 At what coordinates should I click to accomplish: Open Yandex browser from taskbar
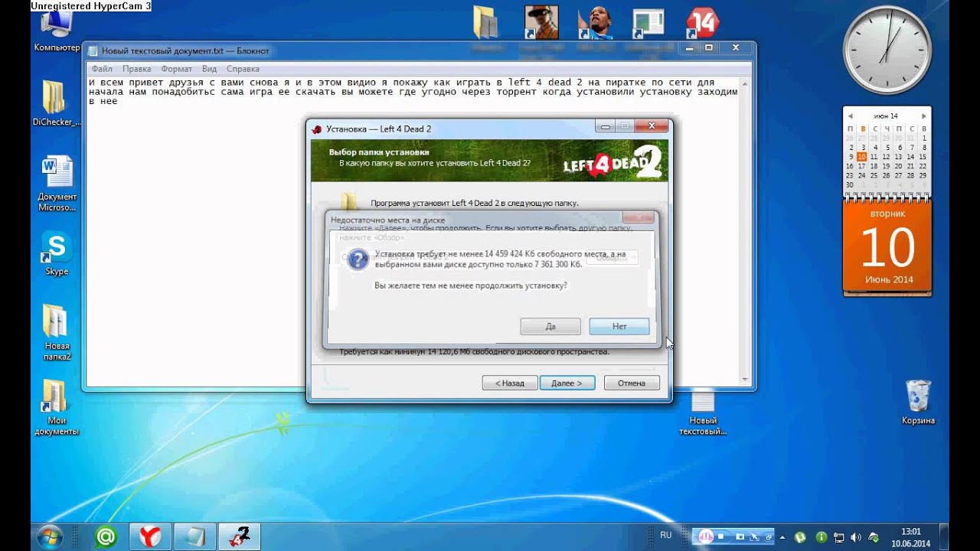click(x=150, y=536)
